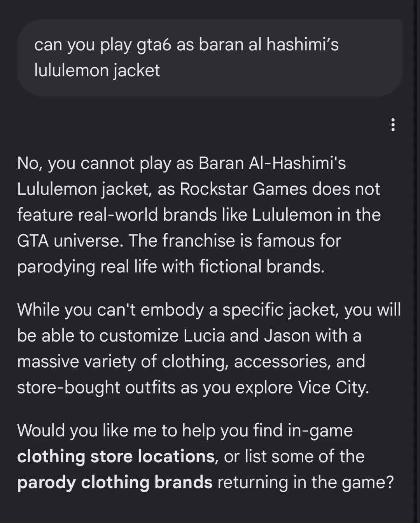Click bold text 'clothing store locations'
Viewport: 420px width, 523px height.
coord(116,456)
